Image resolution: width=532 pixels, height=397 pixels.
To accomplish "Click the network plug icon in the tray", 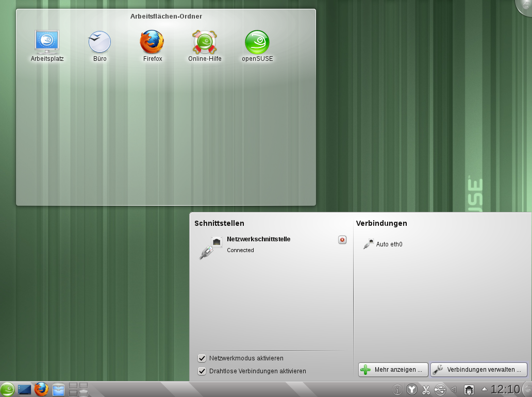I will (469, 389).
